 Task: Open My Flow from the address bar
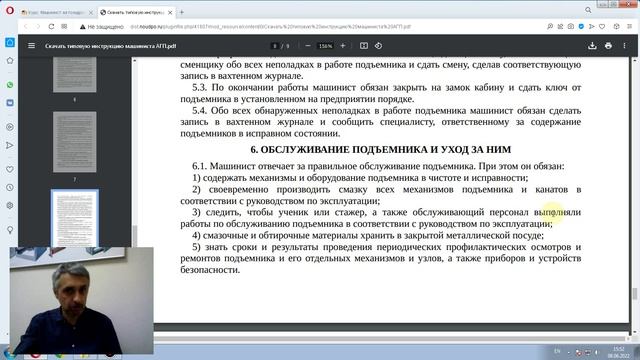point(591,27)
